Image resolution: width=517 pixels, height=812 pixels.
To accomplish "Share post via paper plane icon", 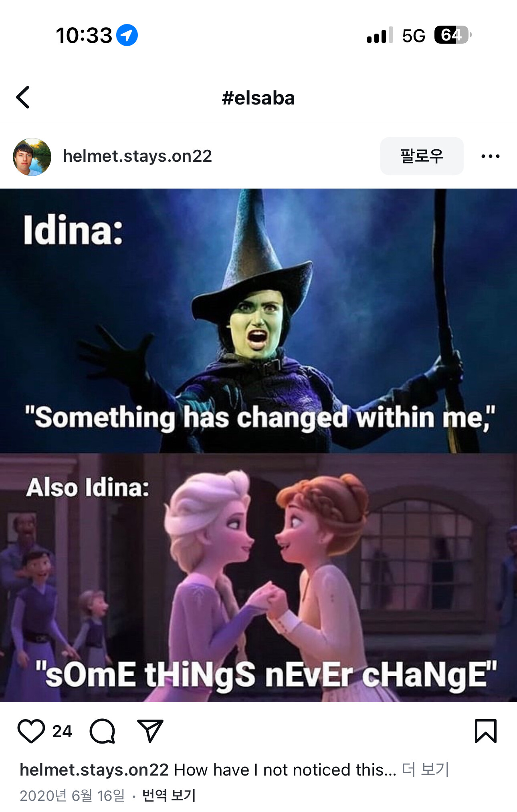I will [x=150, y=731].
